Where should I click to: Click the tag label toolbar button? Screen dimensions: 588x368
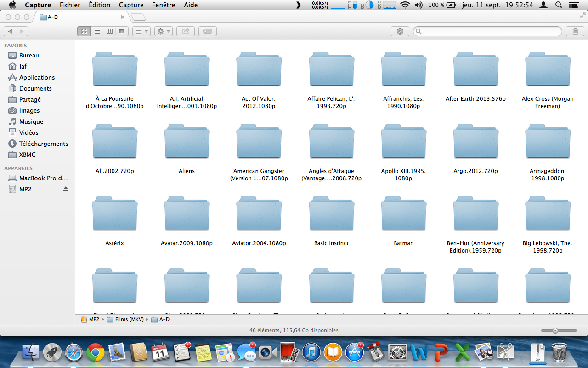point(208,31)
